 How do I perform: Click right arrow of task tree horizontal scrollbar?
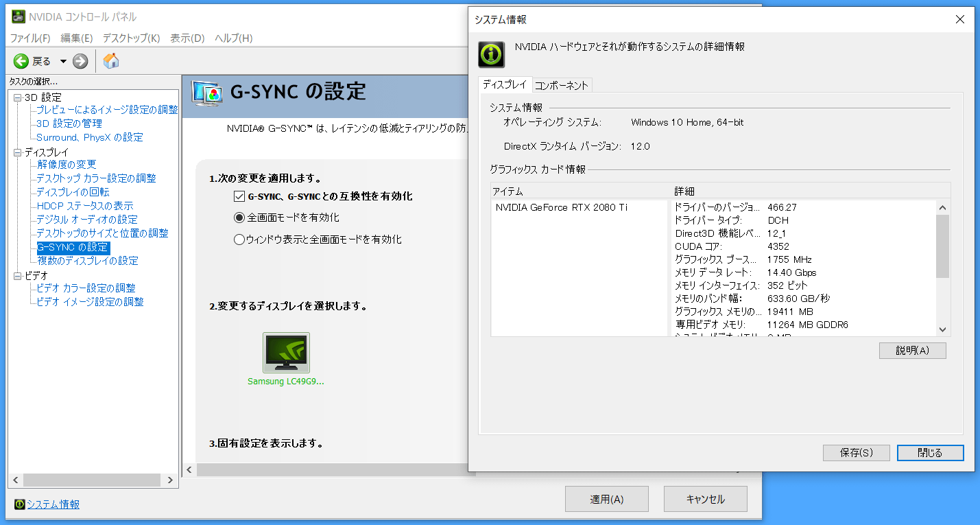tap(170, 480)
